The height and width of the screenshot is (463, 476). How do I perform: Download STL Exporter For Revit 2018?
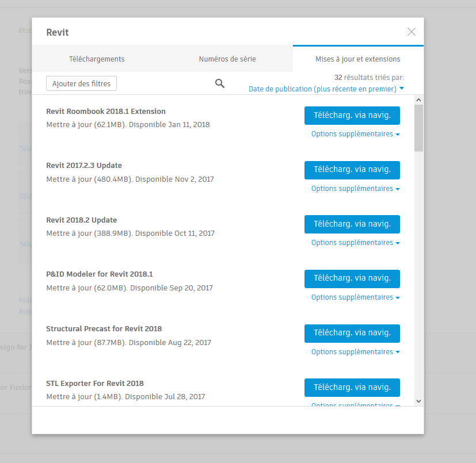(352, 387)
